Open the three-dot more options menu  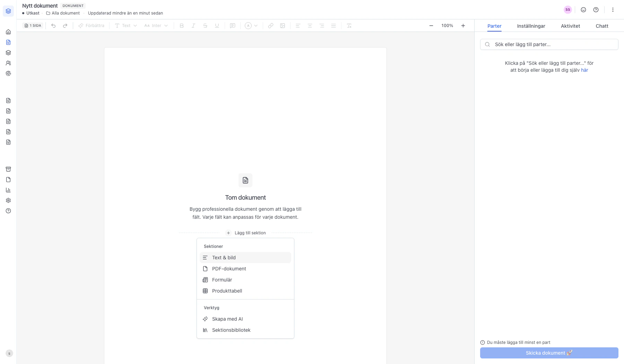coord(613,10)
